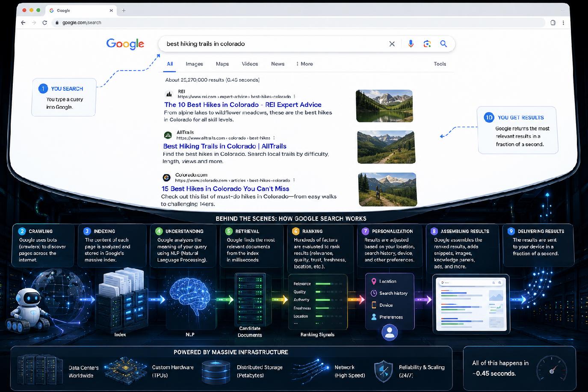Click the user avatar circle icon
Viewport: 588px width, 392px height.
[390, 332]
